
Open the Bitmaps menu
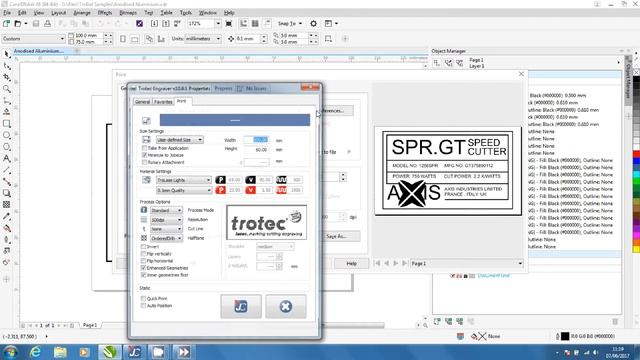point(128,13)
